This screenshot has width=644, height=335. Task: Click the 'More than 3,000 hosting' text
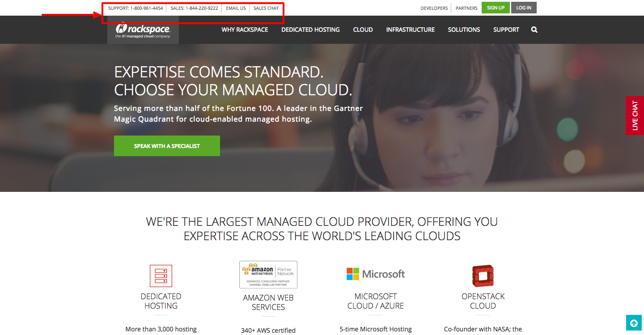161,329
